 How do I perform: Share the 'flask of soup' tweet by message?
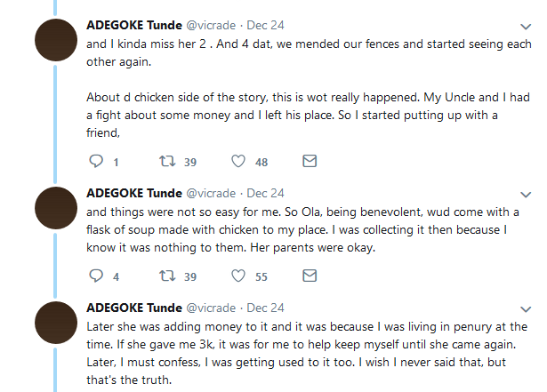point(310,276)
